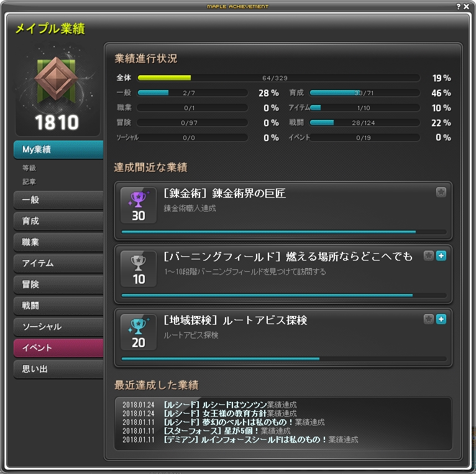
Task: Open the 一般 category in sidebar
Action: click(58, 200)
